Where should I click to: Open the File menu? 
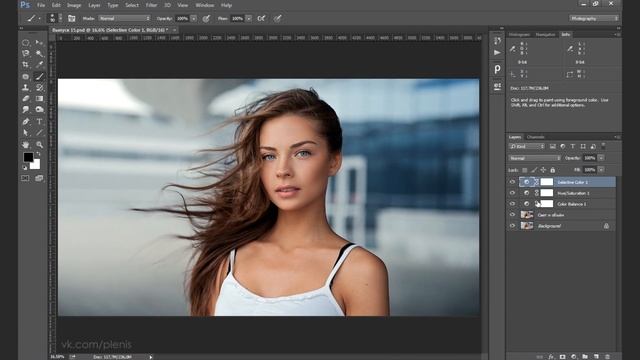(41, 5)
